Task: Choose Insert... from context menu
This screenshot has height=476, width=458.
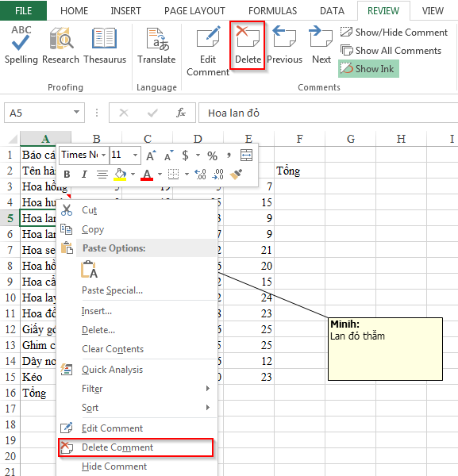Action: coord(137,311)
